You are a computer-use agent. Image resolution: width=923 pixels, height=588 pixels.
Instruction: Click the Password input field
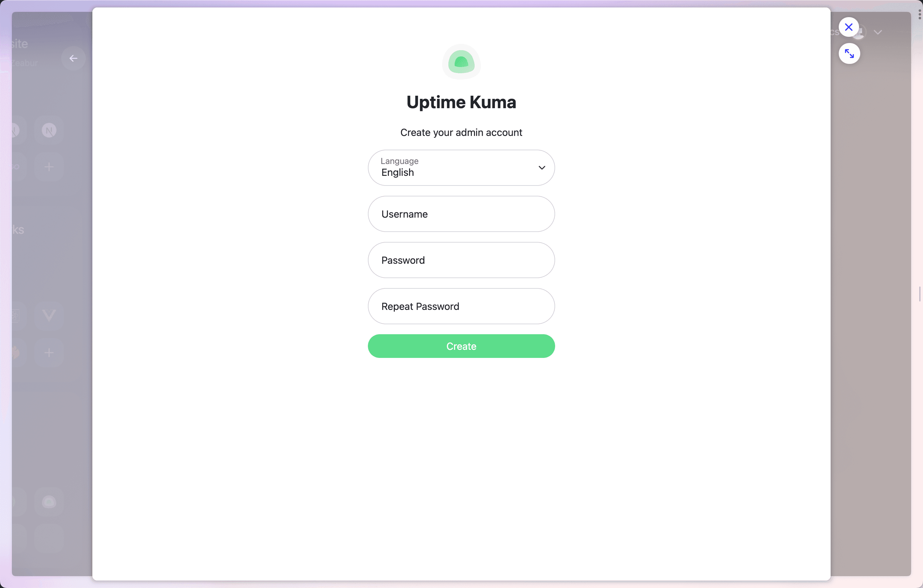pyautogui.click(x=461, y=260)
